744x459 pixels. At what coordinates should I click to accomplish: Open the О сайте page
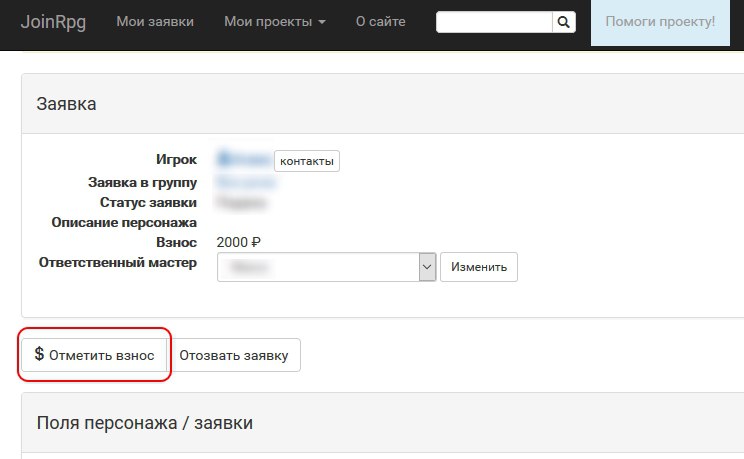[381, 22]
